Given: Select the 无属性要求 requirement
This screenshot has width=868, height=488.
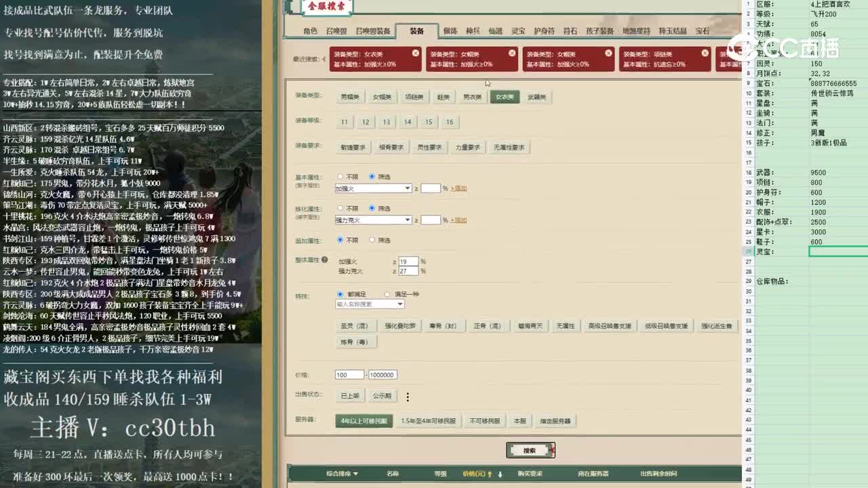Looking at the screenshot, I should pos(509,147).
